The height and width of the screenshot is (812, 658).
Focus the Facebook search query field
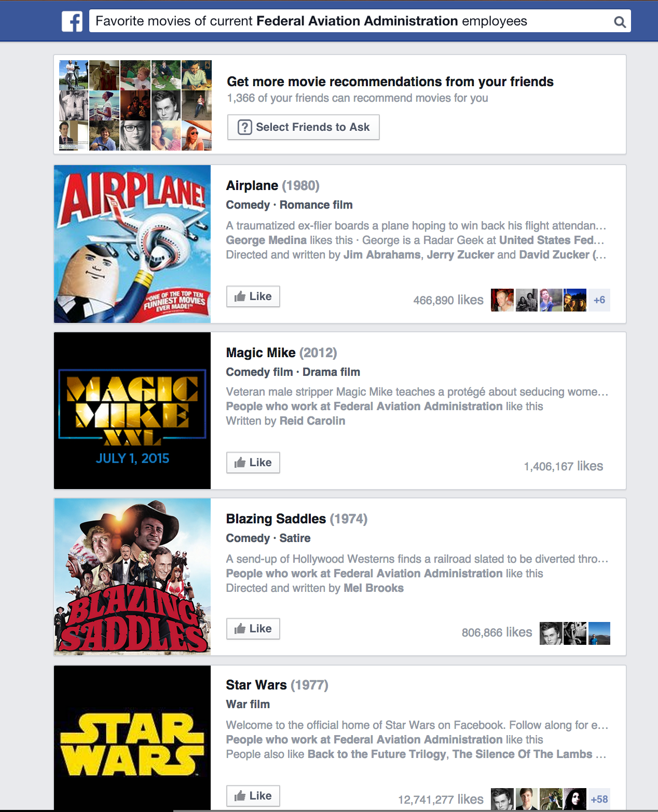[360, 21]
